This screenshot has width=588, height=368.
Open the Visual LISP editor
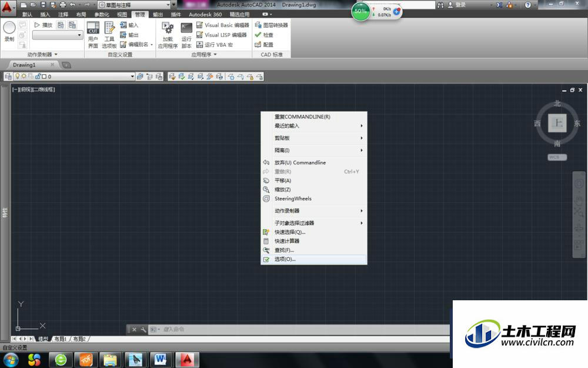point(222,35)
